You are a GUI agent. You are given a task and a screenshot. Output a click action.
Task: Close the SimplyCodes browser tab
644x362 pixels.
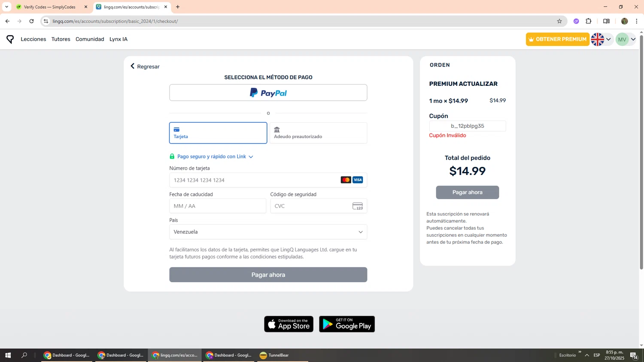click(x=86, y=7)
